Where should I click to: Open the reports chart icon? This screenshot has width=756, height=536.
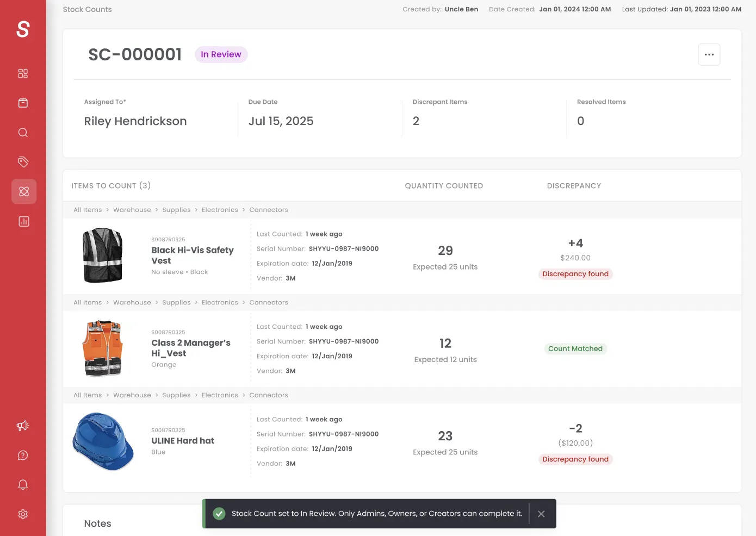point(24,221)
